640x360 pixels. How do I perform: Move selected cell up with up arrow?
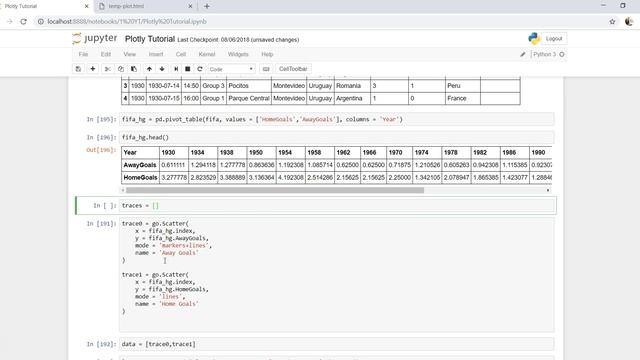149,69
